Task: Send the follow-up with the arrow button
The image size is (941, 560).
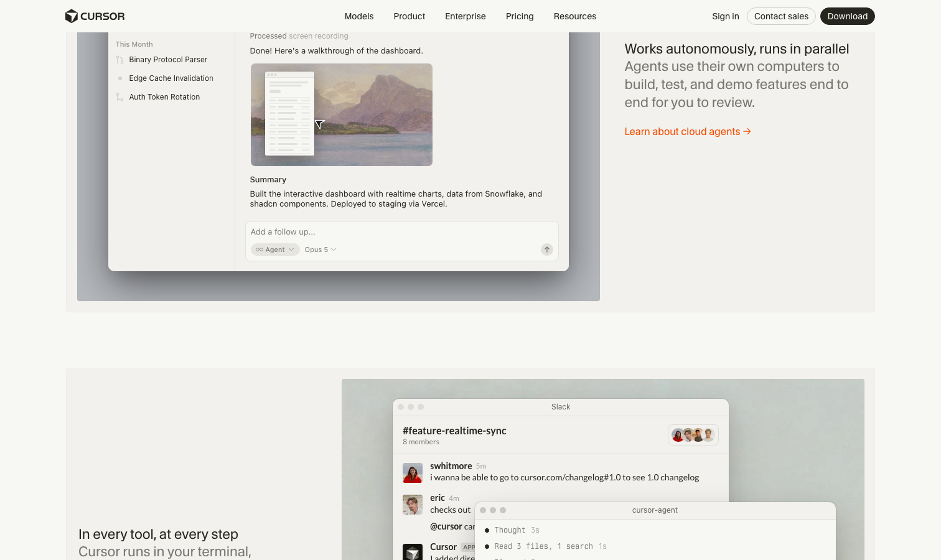Action: click(x=547, y=250)
